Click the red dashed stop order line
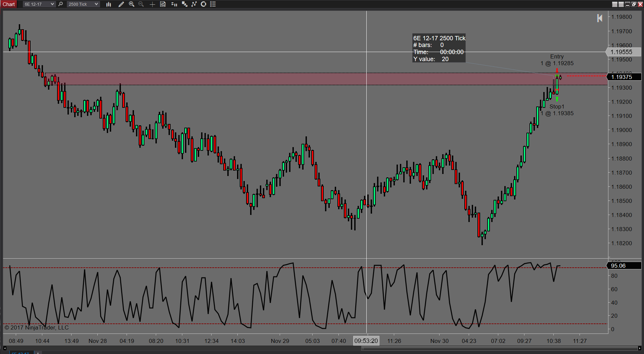644x354 pixels. [x=587, y=76]
